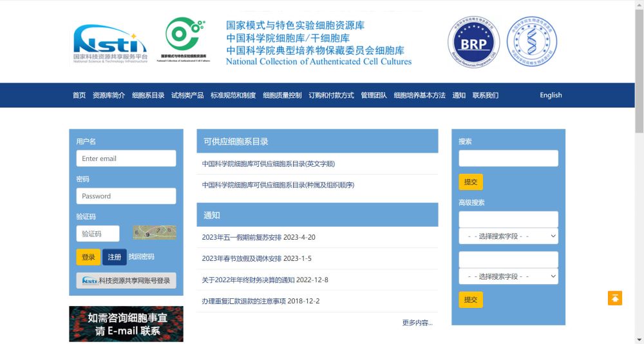644x344 pixels.
Task: Click the captcha verification image
Action: click(x=154, y=233)
